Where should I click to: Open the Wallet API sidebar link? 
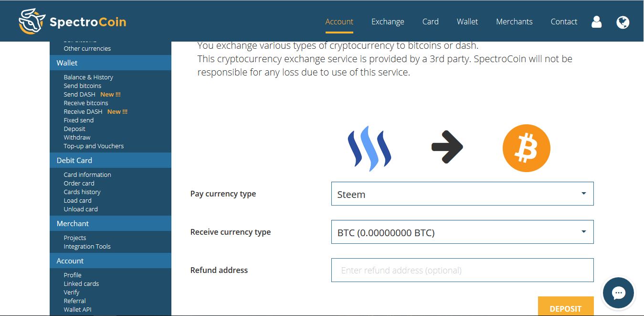78,309
